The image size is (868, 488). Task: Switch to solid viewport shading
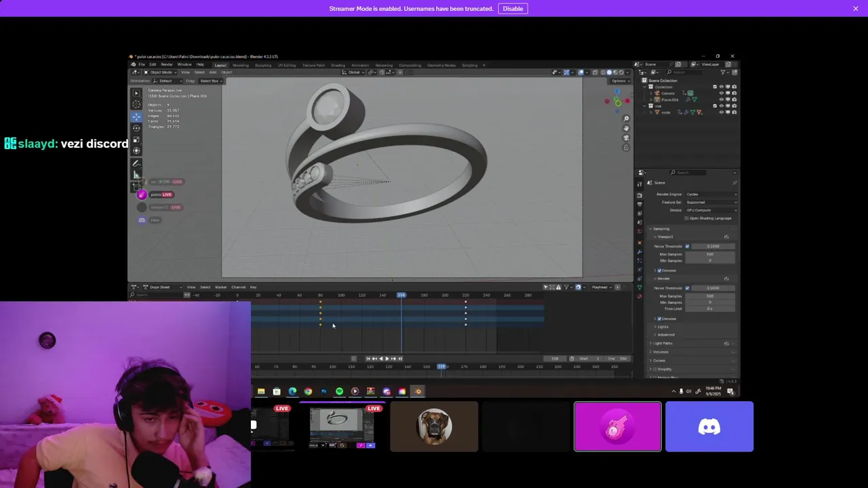click(x=609, y=73)
